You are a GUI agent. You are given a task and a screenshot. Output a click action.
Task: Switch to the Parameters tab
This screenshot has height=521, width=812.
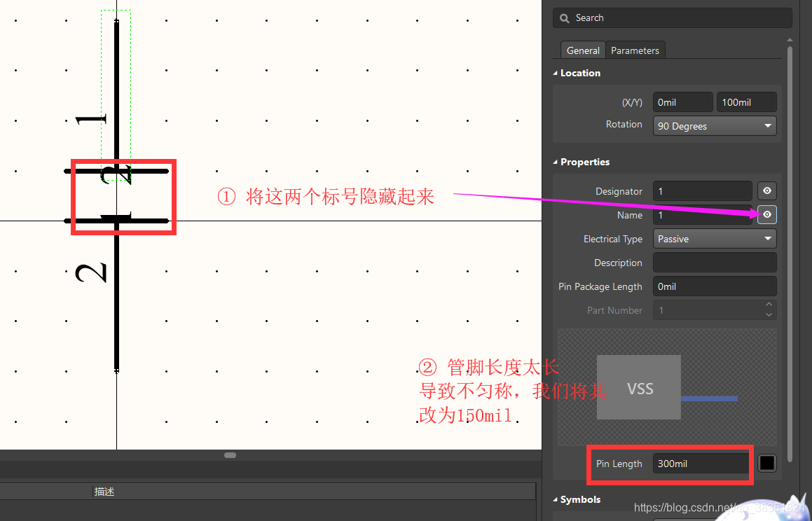click(635, 50)
